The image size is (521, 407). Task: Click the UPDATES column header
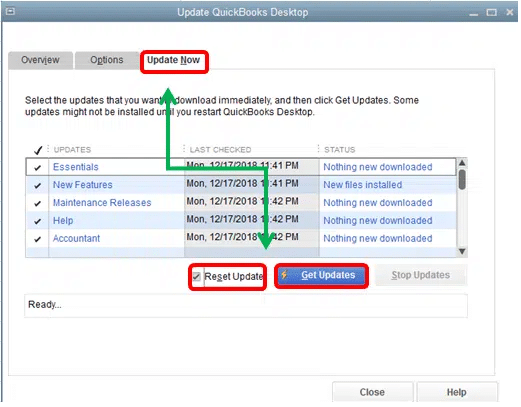click(72, 150)
